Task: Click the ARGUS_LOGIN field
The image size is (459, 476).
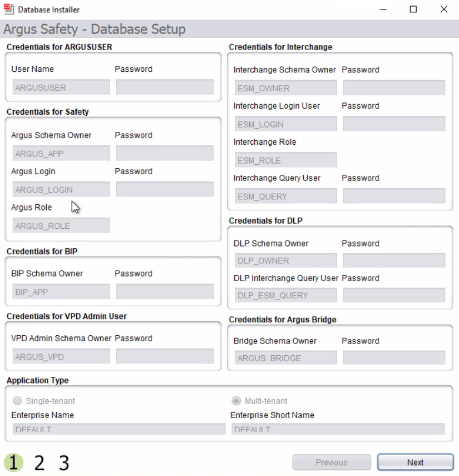Action: click(61, 189)
